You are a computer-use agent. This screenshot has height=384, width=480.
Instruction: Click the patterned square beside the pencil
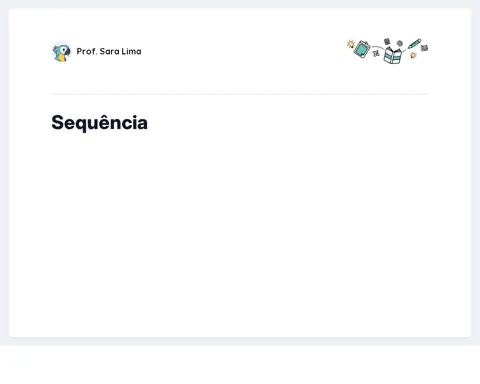424,48
